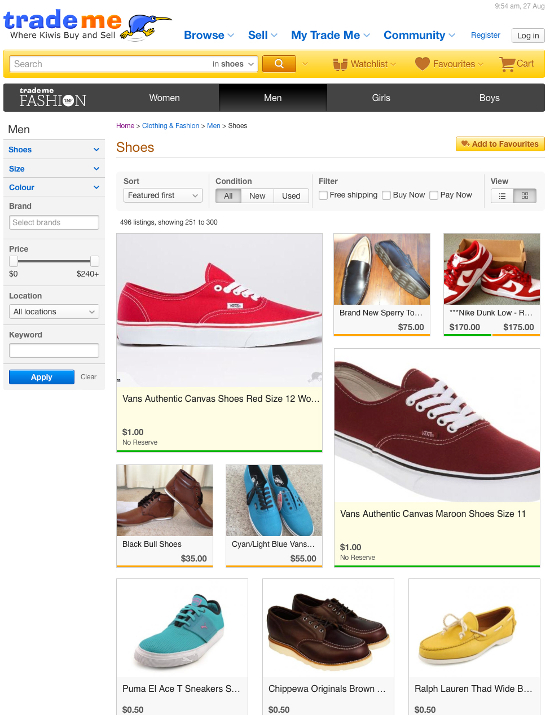
Task: Enable the Buy Now filter checkbox
Action: pyautogui.click(x=386, y=195)
